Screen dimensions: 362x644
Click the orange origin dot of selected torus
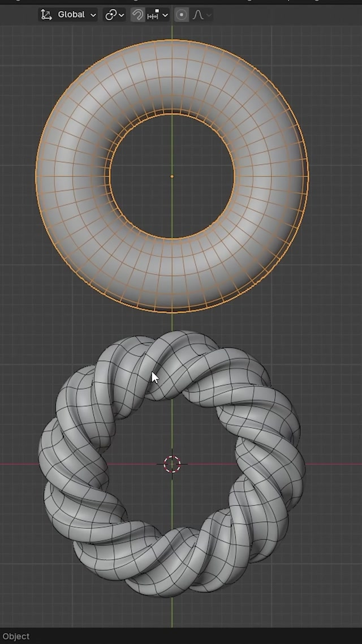point(172,176)
